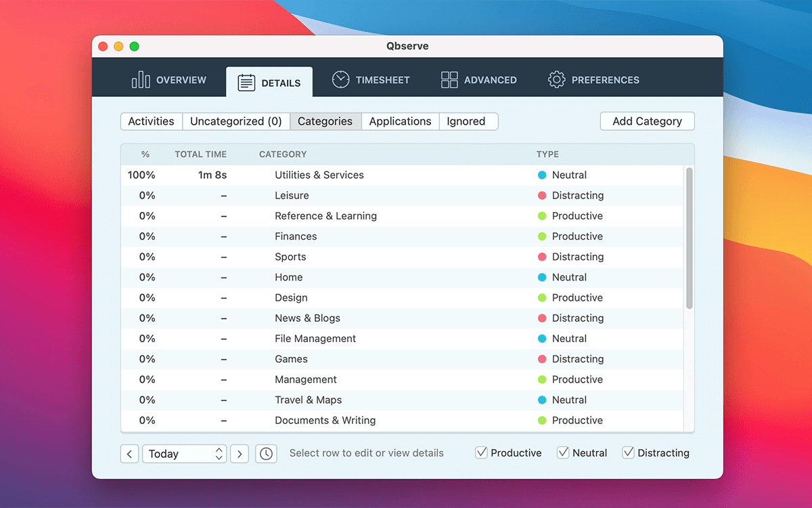Go to the previous day arrow
The height and width of the screenshot is (508, 812).
pos(129,454)
